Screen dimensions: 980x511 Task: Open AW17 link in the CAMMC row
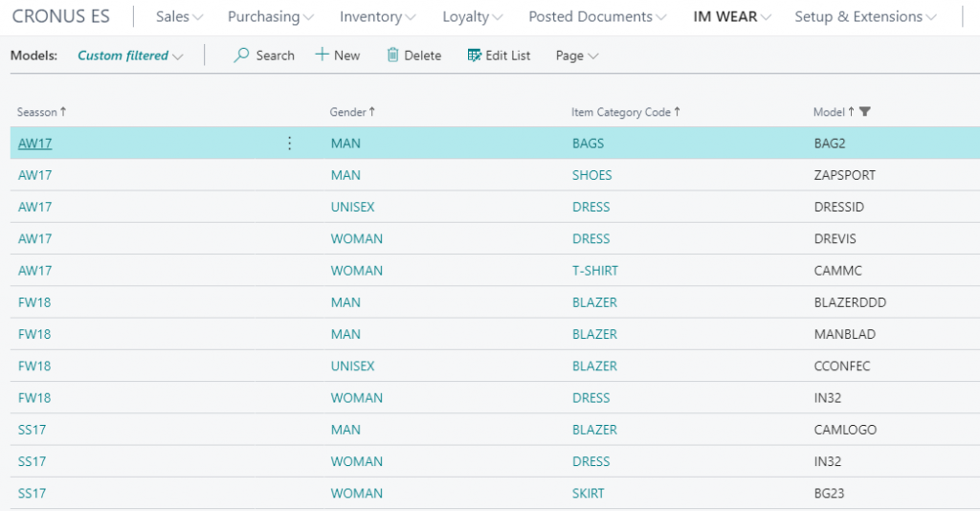click(35, 271)
